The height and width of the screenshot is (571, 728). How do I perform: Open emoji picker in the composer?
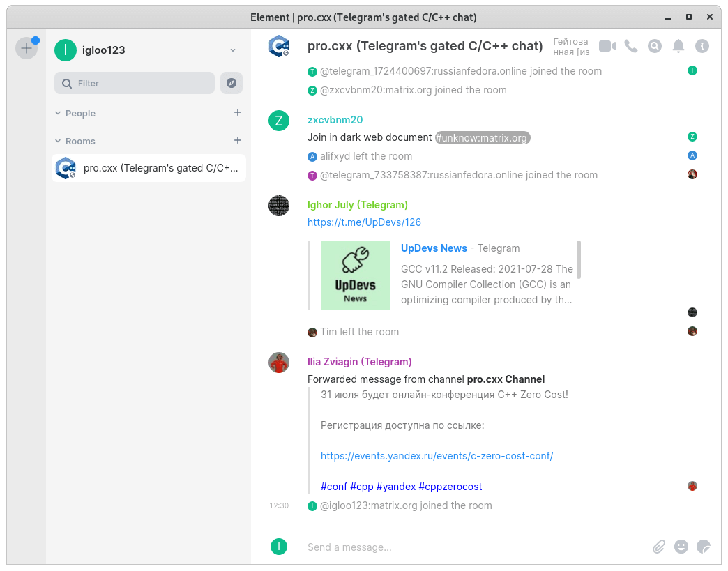click(681, 547)
